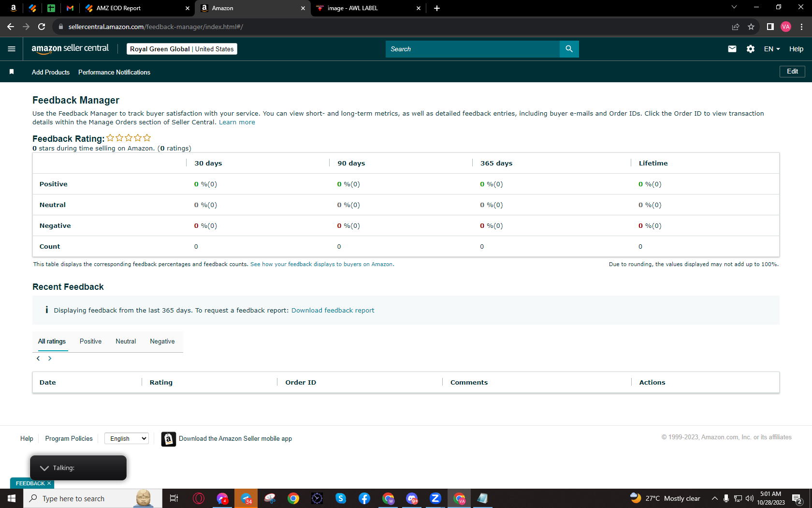
Task: Click the Amazon Seller mobile app icon
Action: click(168, 439)
